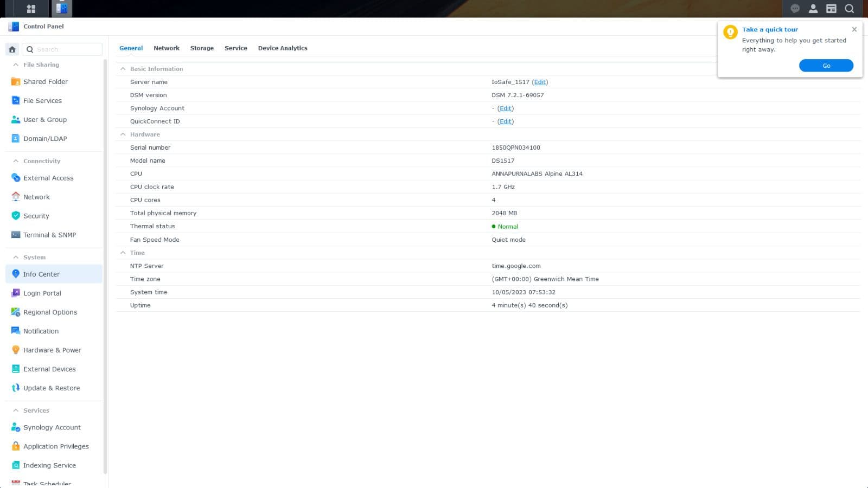
Task: Open the Security section
Action: (x=36, y=216)
